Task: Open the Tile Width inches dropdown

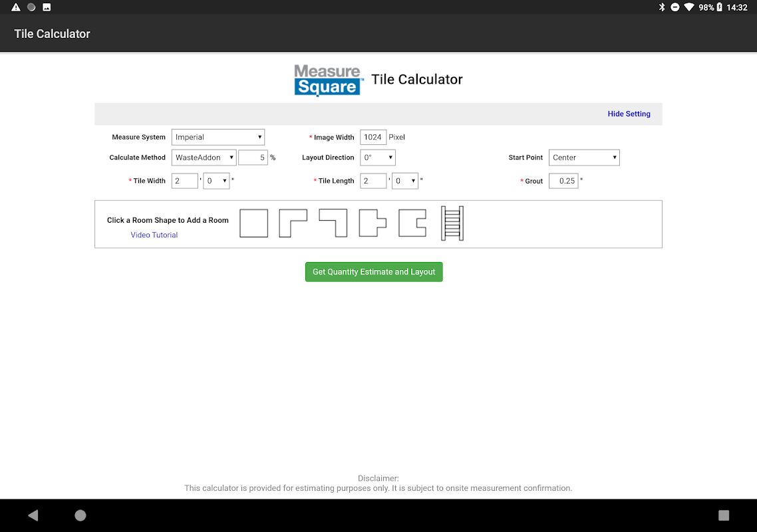Action: coord(216,181)
